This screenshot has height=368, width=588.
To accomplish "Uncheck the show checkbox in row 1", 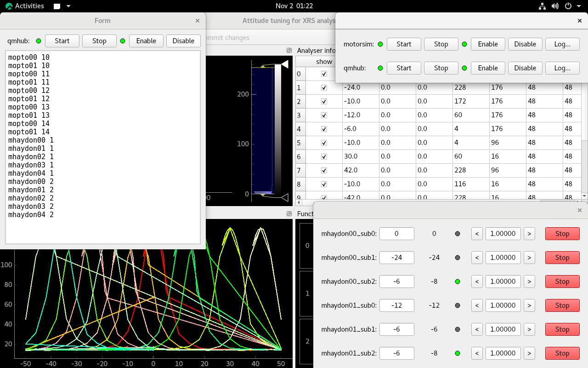I will [x=324, y=87].
